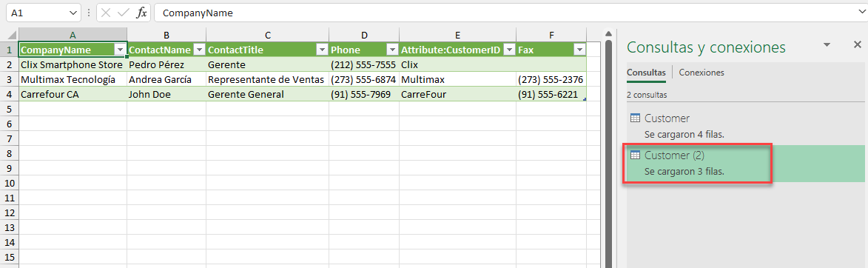This screenshot has width=868, height=268.
Task: Open the Name Box dropdown arrow
Action: coord(74,13)
